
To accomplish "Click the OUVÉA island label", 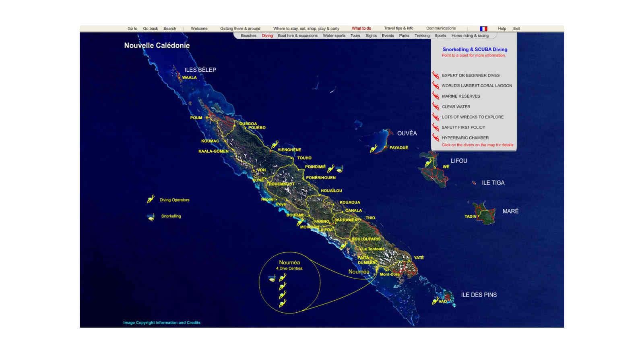I will (407, 133).
